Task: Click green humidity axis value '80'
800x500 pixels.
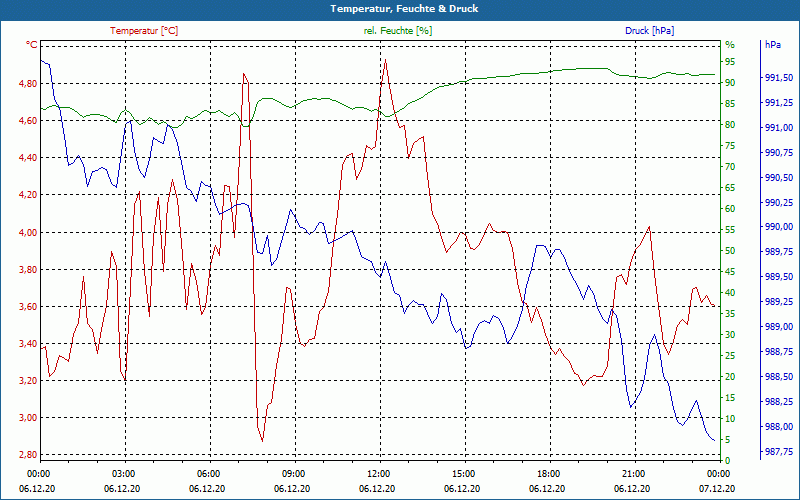Action: (x=730, y=124)
